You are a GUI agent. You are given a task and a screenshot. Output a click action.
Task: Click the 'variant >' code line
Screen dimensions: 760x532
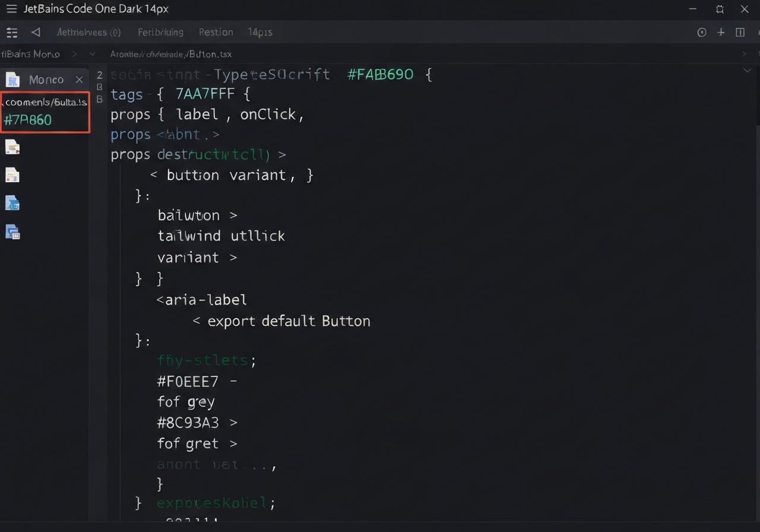point(197,258)
